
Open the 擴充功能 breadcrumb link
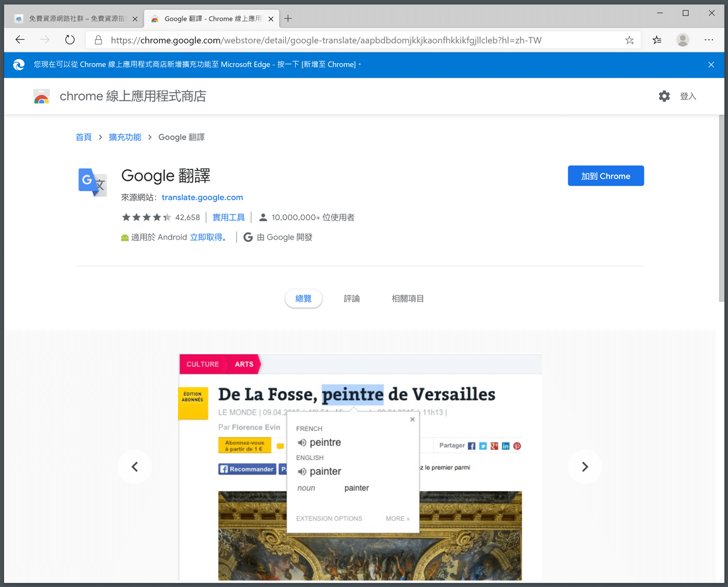point(125,137)
